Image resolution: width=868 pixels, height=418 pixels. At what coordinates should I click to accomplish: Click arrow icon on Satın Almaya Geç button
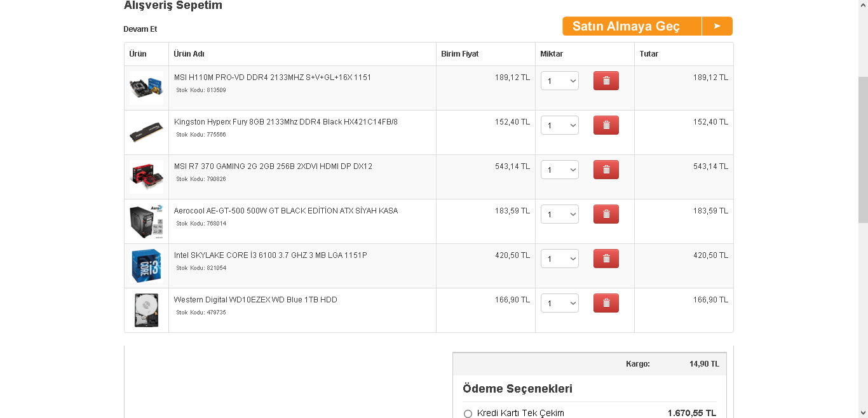(x=717, y=26)
